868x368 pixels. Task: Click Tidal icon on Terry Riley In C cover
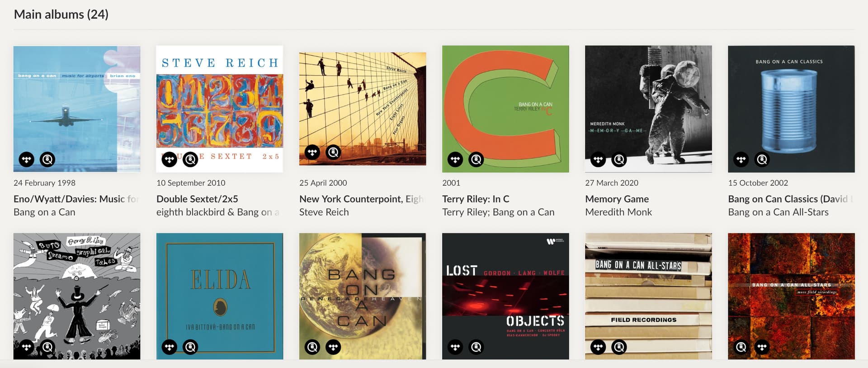[x=455, y=159]
